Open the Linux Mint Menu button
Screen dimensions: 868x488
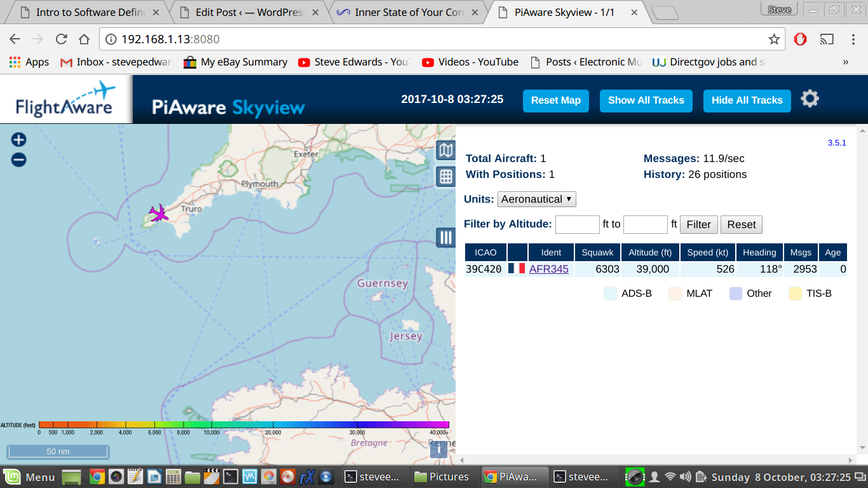(x=31, y=477)
